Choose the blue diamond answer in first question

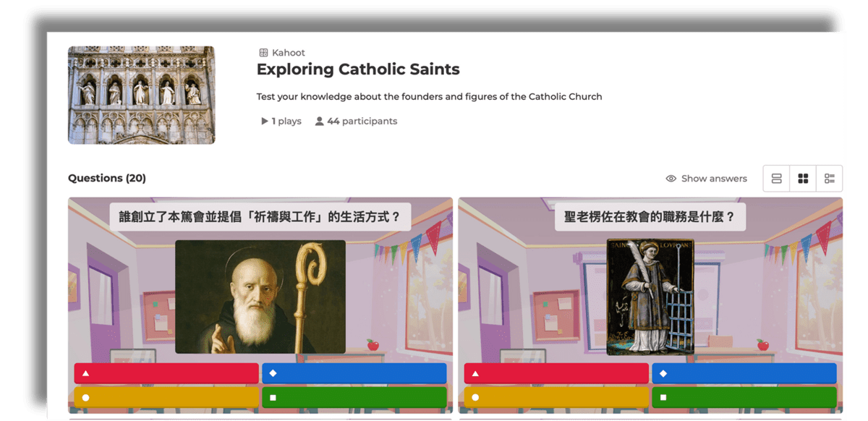pos(354,373)
